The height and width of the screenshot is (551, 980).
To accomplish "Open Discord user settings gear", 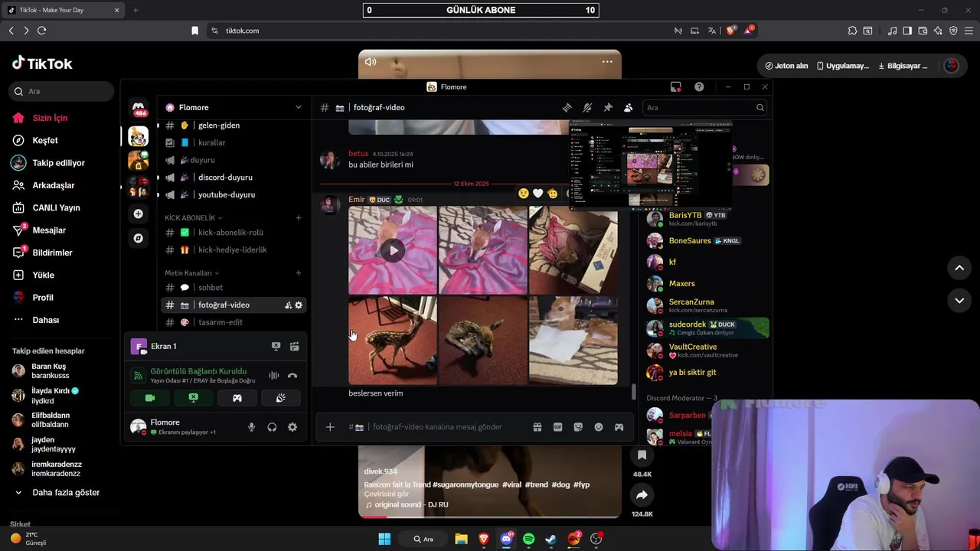I will (292, 427).
